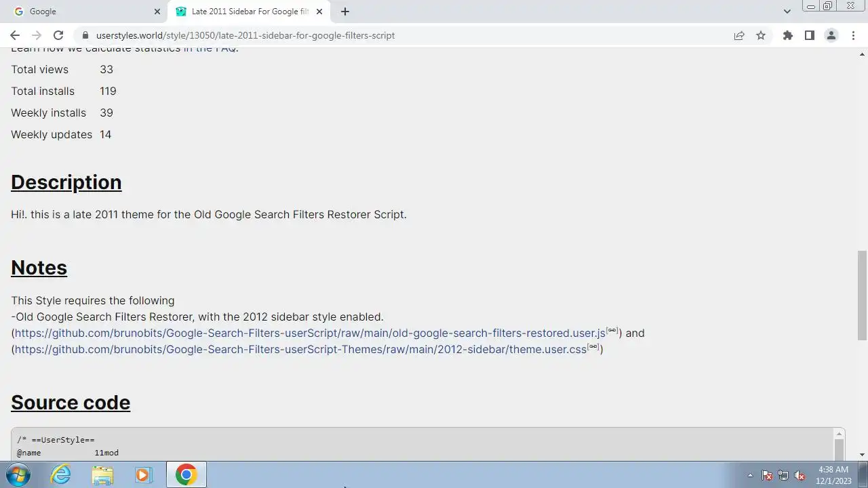This screenshot has width=868, height=488.
Task: Close the Google tab
Action: 157,12
